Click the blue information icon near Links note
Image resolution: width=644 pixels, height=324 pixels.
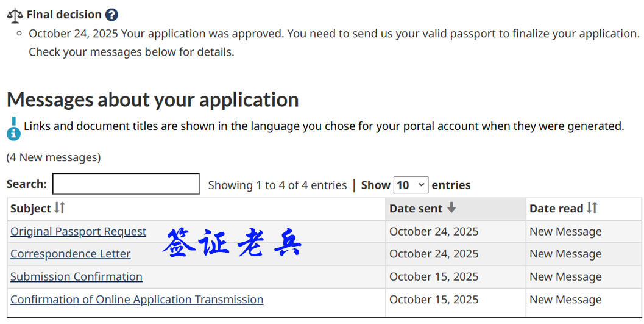(13, 128)
